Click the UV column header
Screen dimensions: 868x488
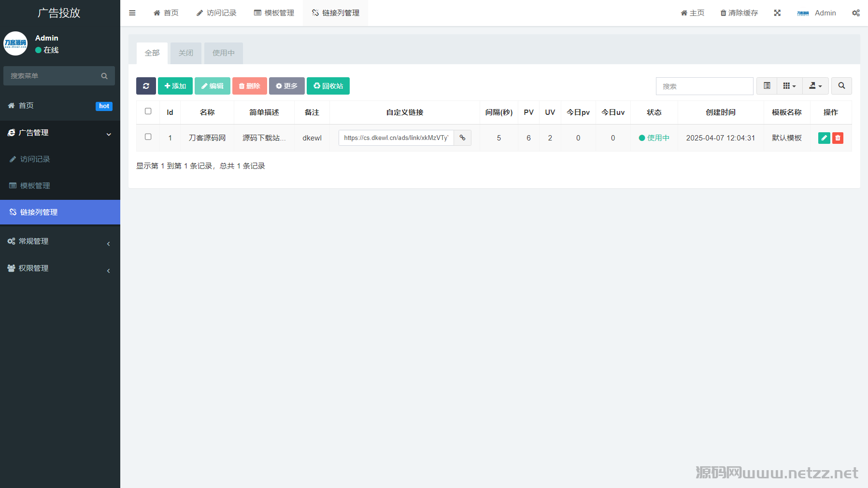[x=550, y=112]
